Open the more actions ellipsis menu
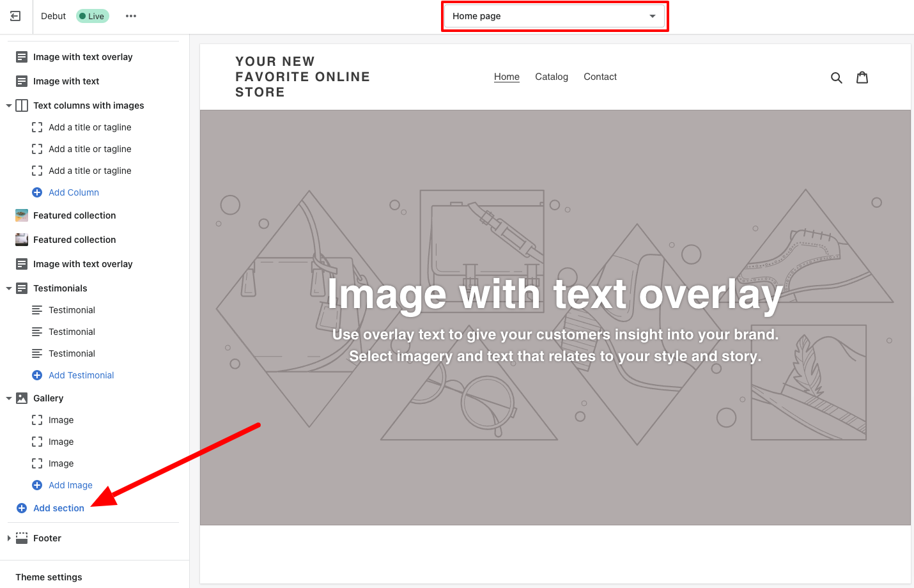 [131, 16]
